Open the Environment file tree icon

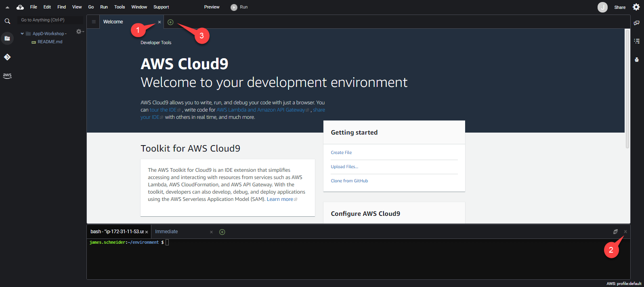7,38
